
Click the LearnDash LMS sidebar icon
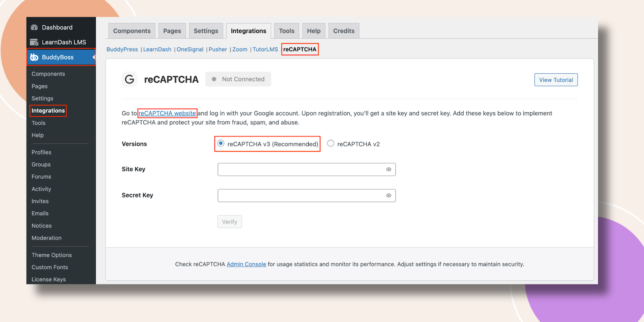[34, 42]
